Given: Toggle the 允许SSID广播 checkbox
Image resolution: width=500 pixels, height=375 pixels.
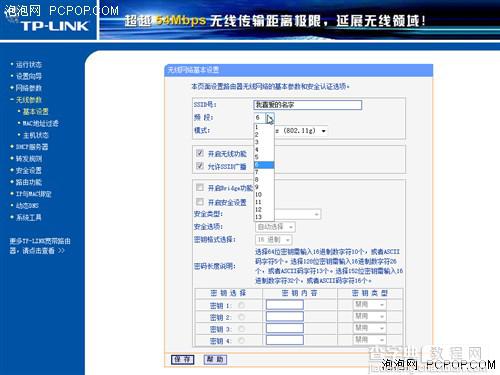Looking at the screenshot, I should coord(200,166).
